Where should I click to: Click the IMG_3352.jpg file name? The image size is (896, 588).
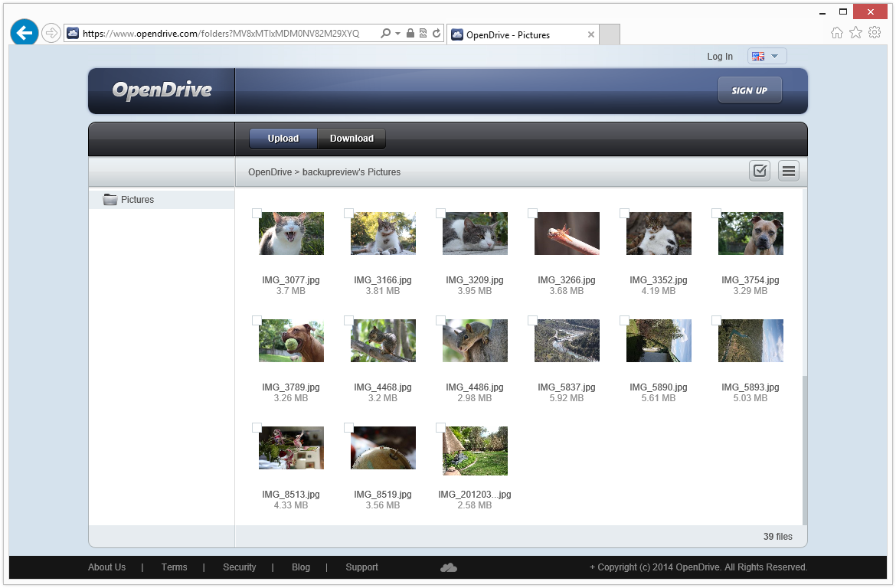pyautogui.click(x=659, y=280)
